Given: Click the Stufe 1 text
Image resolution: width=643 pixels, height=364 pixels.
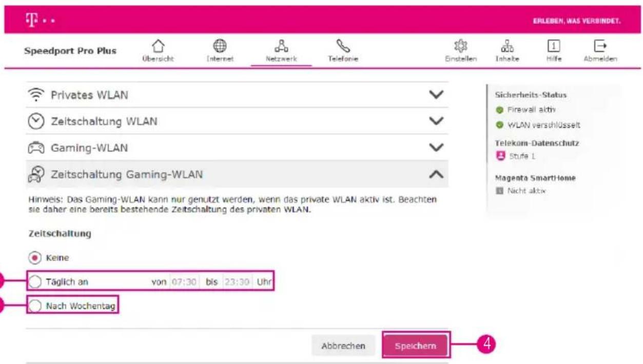Looking at the screenshot, I should (x=522, y=156).
